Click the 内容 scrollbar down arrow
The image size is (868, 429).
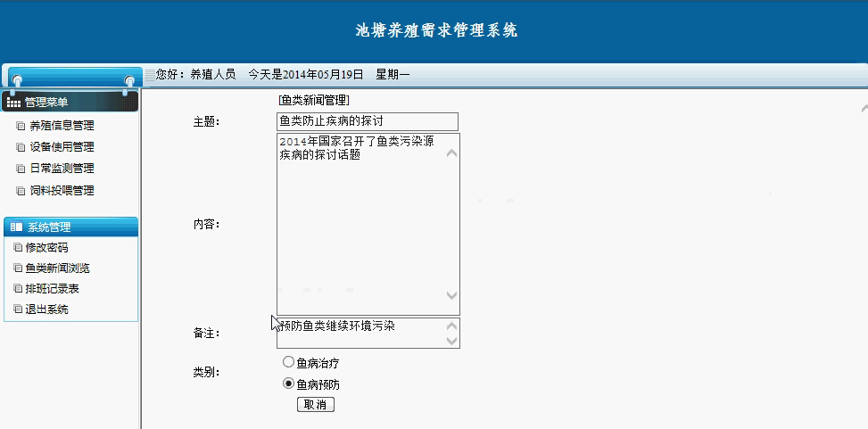[451, 295]
